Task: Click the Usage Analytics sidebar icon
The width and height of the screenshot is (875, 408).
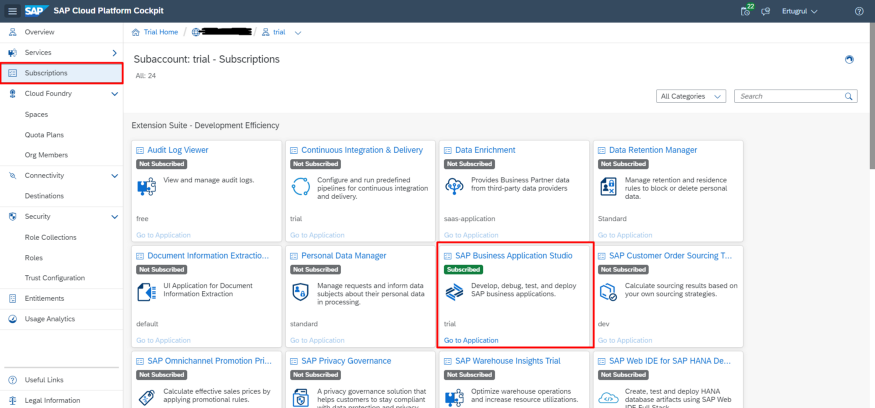Action: [12, 319]
